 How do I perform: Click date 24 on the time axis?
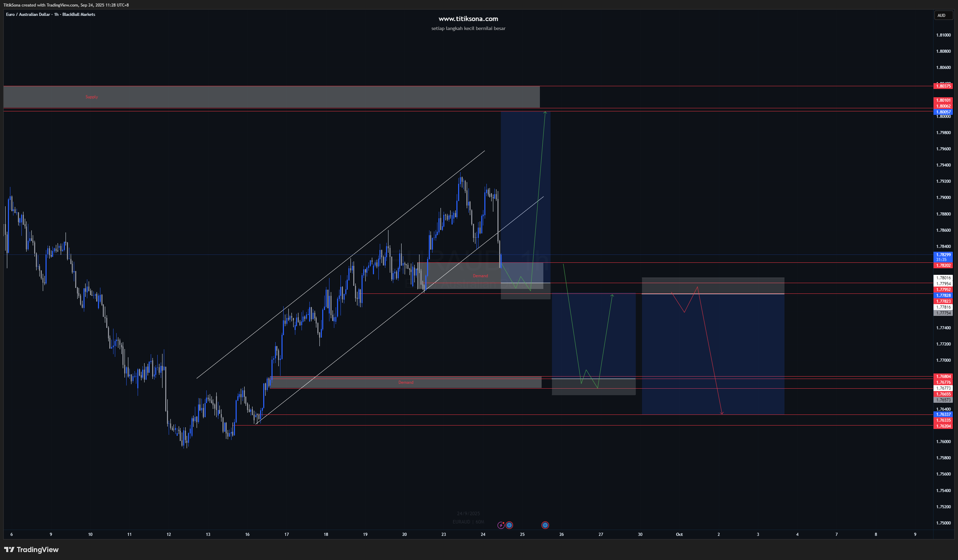(483, 534)
